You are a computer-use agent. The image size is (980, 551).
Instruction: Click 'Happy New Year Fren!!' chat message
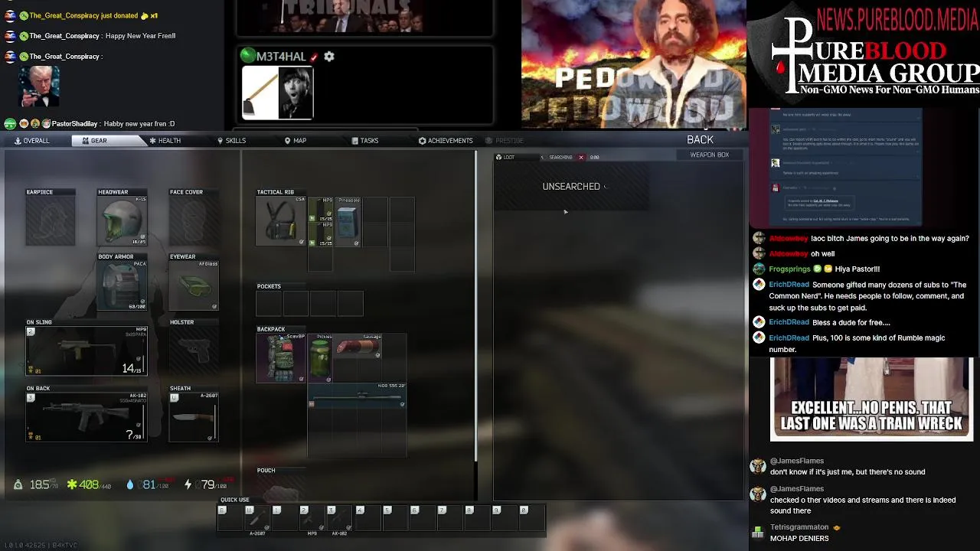coord(140,36)
